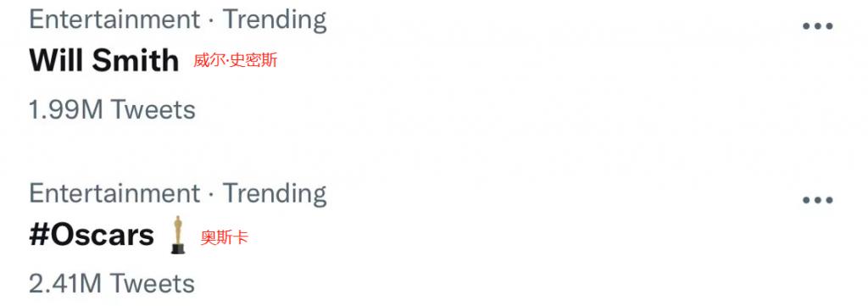Viewport: 868px width, 306px height.
Task: Click the hash symbol of the #Oscars tag
Action: click(39, 235)
